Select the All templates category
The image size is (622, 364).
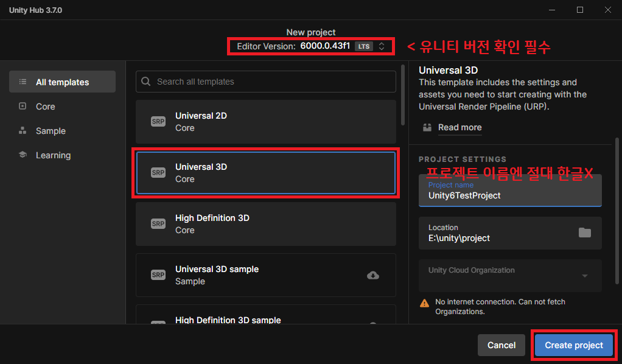point(62,82)
